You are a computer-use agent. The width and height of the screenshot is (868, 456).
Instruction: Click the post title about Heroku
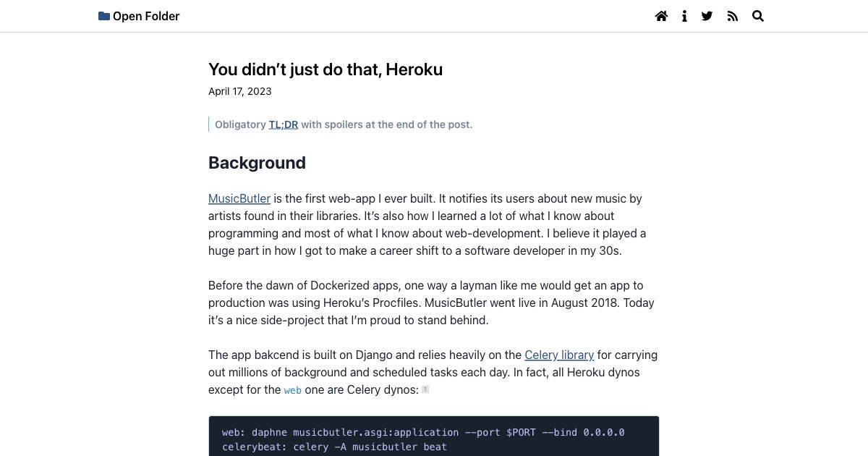325,69
